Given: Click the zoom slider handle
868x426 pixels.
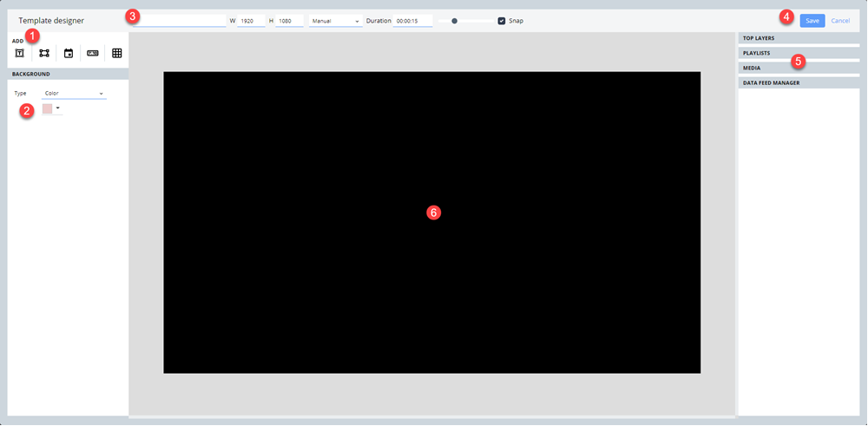Looking at the screenshot, I should coord(454,21).
